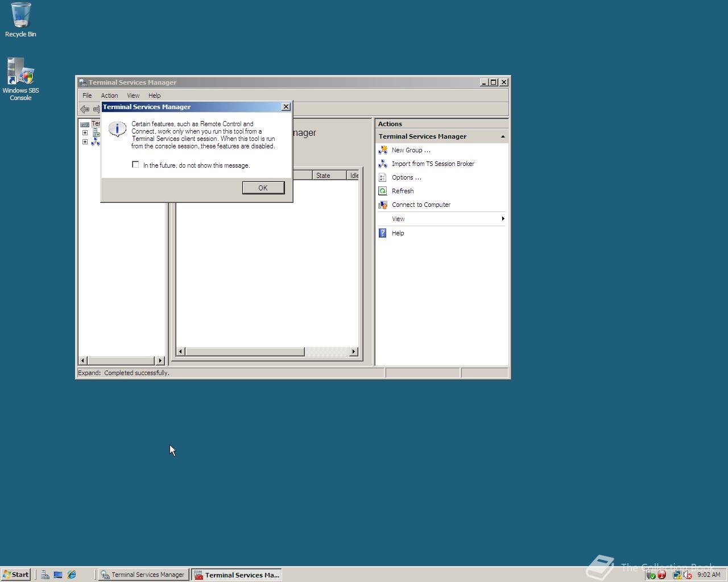Click left arrow of tree pane scrollbar

tap(83, 360)
